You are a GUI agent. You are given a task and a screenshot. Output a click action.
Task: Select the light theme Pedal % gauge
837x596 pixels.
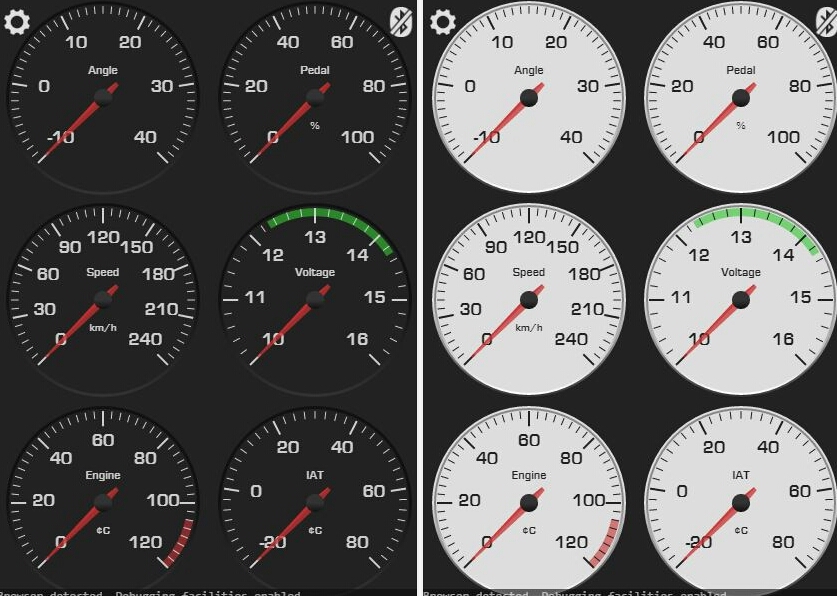pyautogui.click(x=741, y=97)
